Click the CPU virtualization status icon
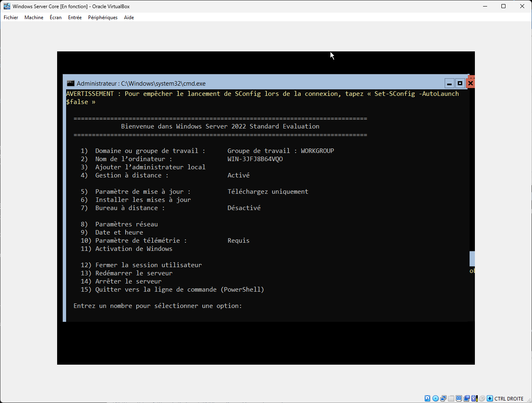 click(474, 399)
